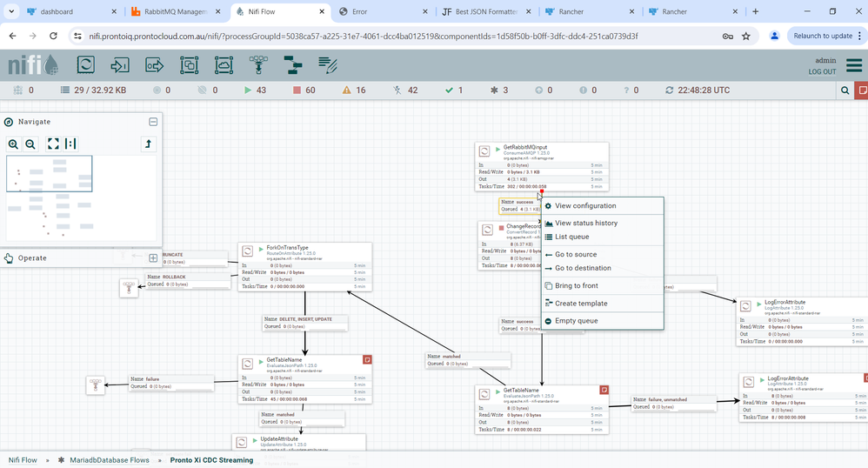
Task: Go back in browser history
Action: (13, 36)
